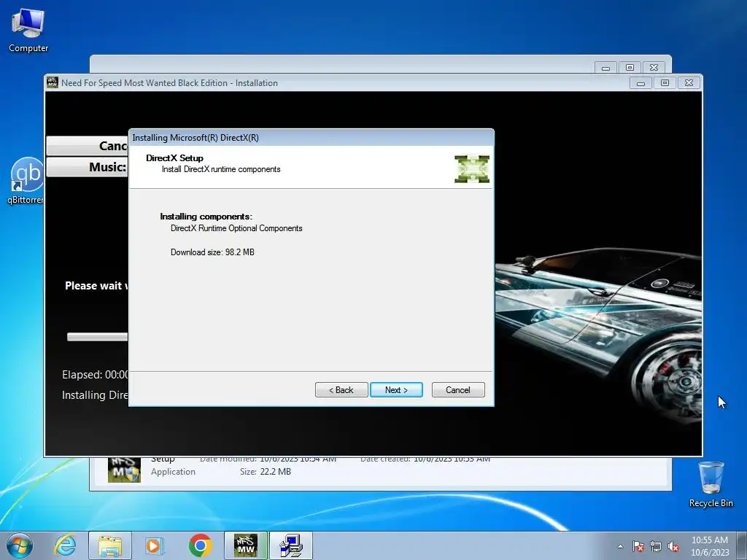747x560 pixels.
Task: Click the Show Desktop strip beside the clock
Action: [742, 545]
